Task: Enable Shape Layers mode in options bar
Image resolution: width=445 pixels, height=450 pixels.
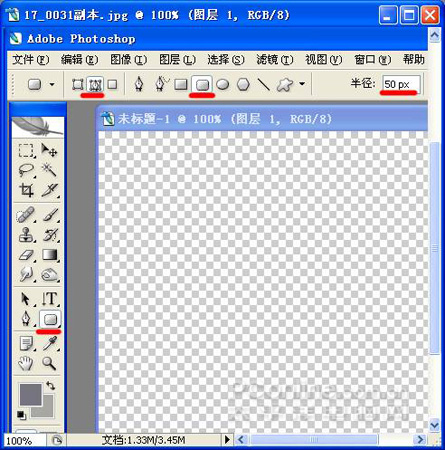Action: point(78,84)
